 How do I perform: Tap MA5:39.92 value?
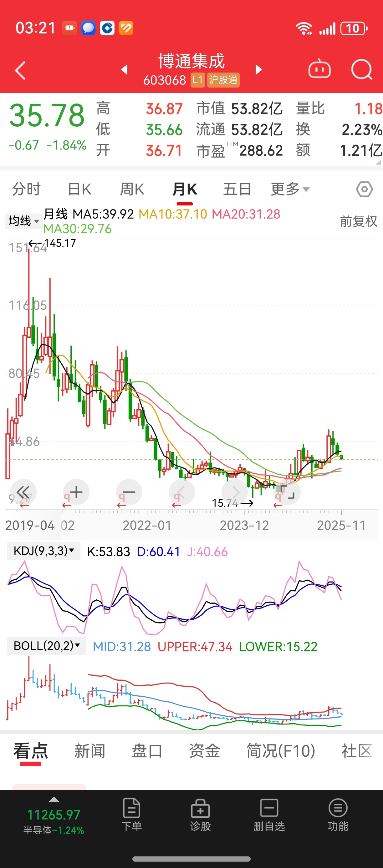pos(103,214)
